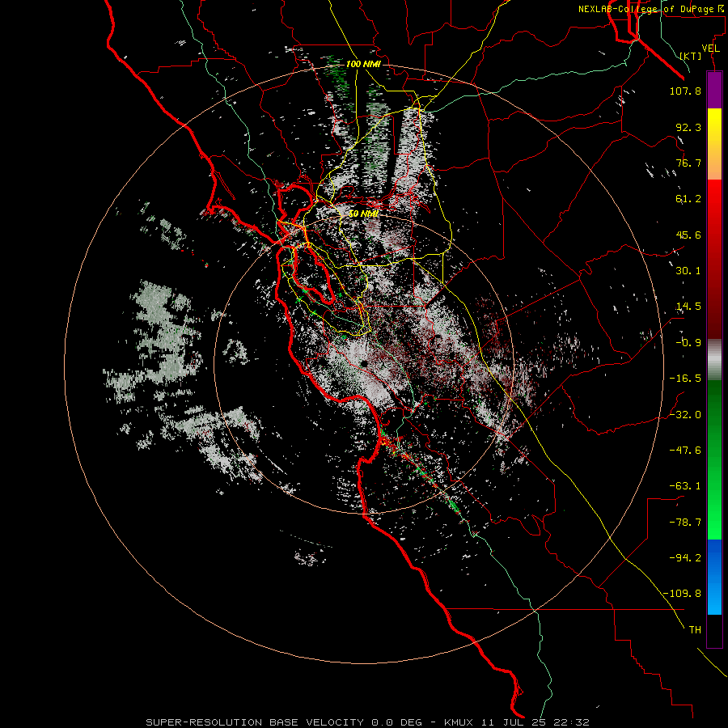Viewport: 728px width, 728px height.
Task: Click the purple segment of velocity color bar
Action: click(x=714, y=91)
